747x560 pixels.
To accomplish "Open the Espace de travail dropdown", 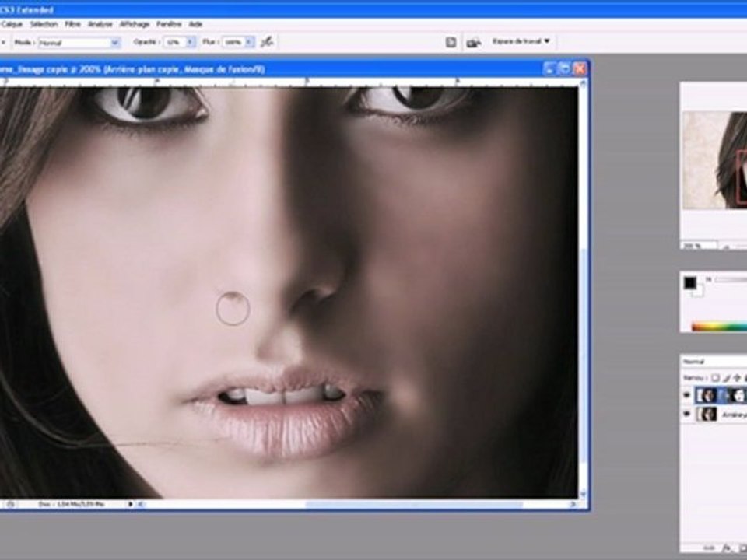I will click(521, 41).
